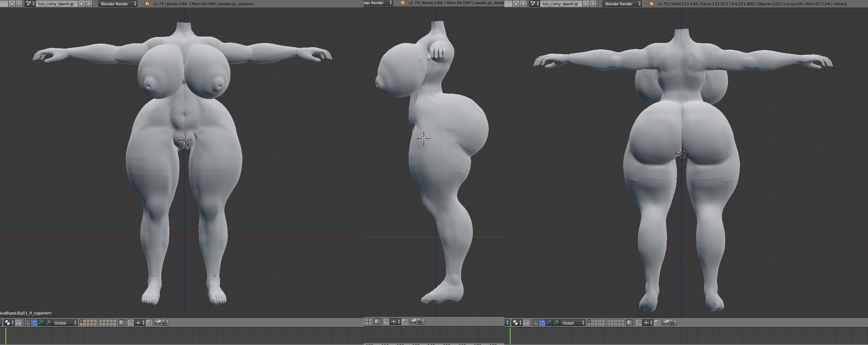Delete scene beside right lulu_curvy_dazv4.qc field
This screenshot has height=345, width=868.
coord(593,4)
